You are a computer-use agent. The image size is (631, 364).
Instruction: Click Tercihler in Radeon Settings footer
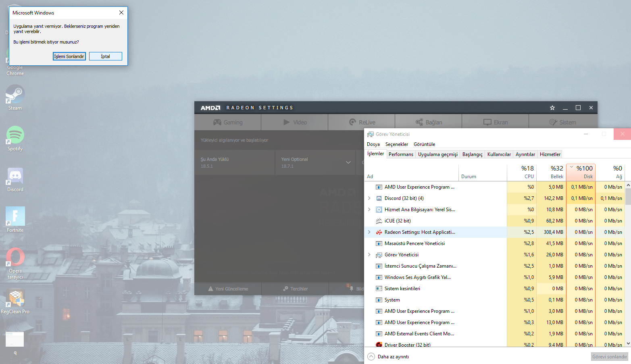point(295,289)
